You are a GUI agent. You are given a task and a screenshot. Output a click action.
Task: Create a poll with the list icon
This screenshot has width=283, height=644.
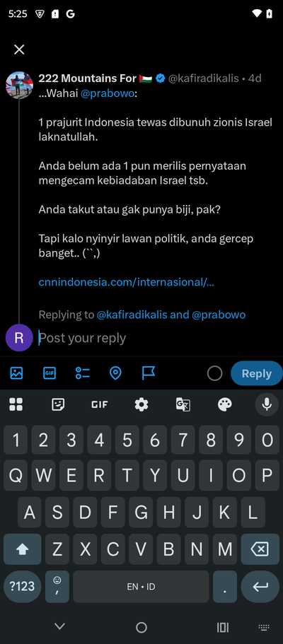(83, 373)
